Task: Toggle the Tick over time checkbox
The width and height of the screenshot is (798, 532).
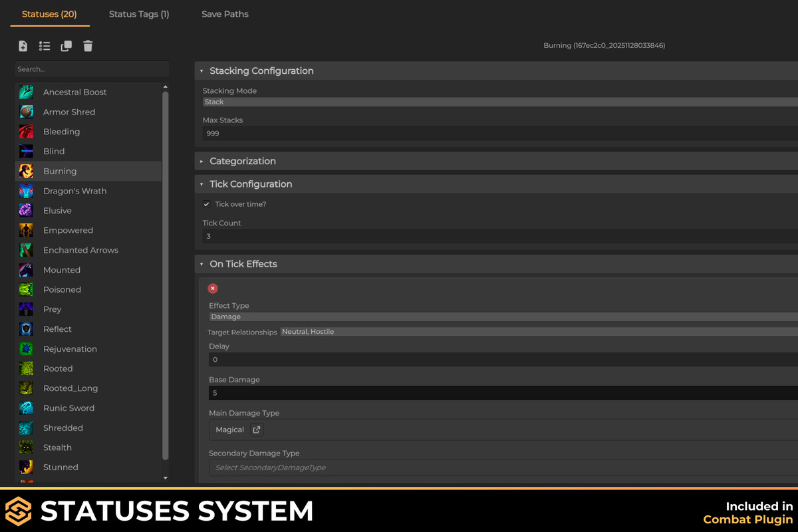Action: 207,204
